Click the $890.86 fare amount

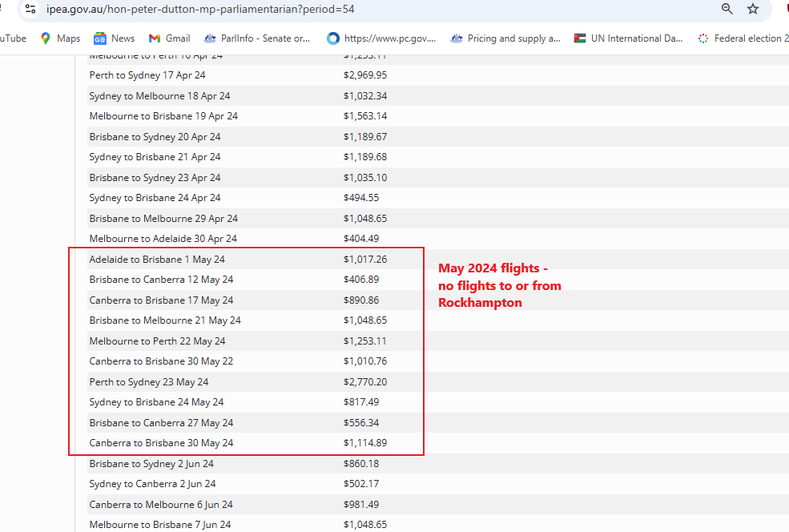pos(361,300)
